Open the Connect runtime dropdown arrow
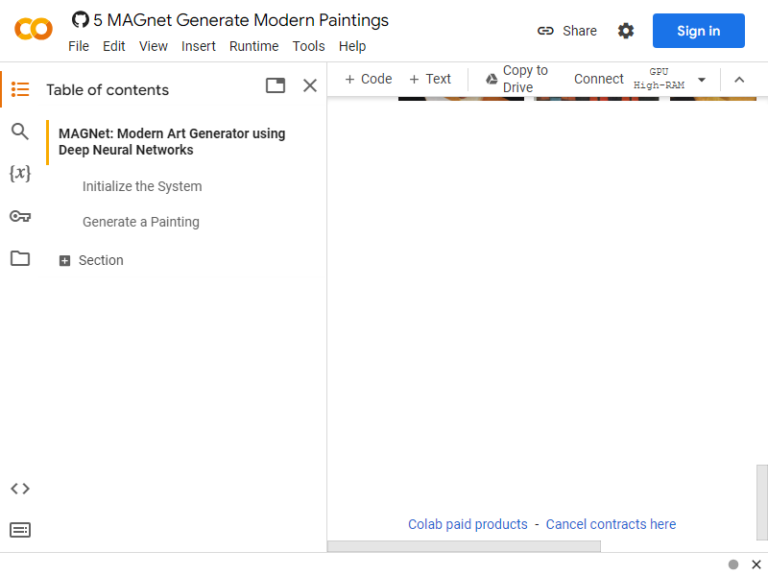The height and width of the screenshot is (576, 768). point(702,79)
